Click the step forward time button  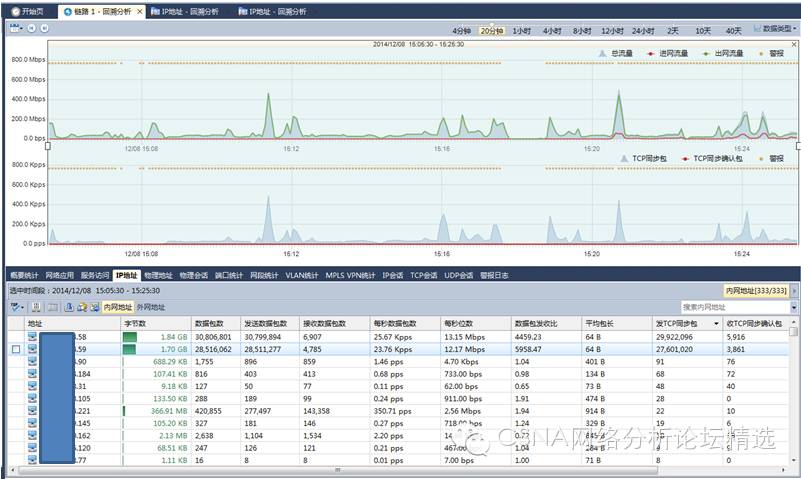click(44, 29)
